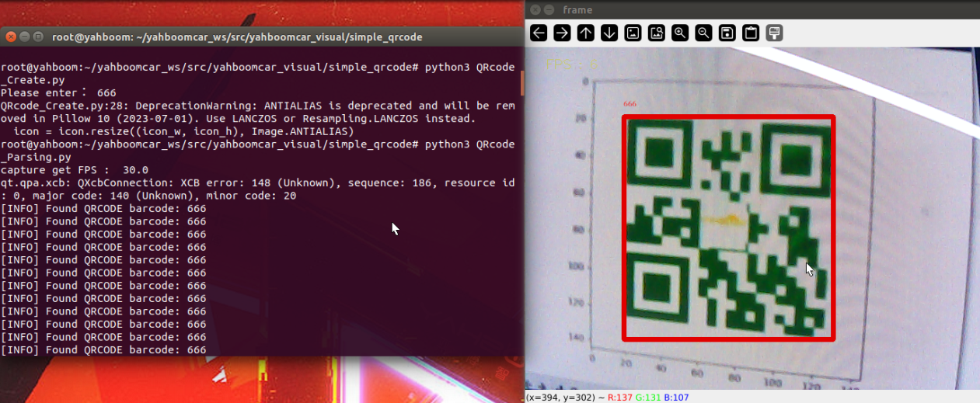Minimize the frame window
Image resolution: width=980 pixels, height=403 pixels.
click(x=550, y=10)
